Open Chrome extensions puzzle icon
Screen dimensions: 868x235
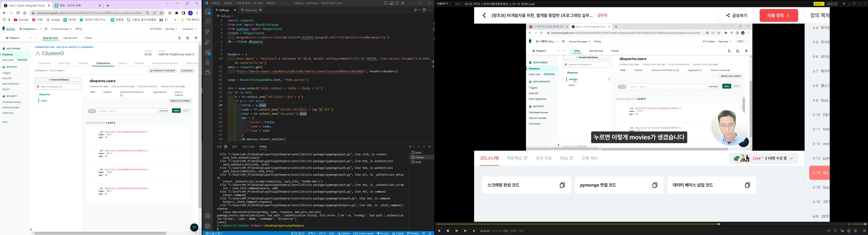177,13
